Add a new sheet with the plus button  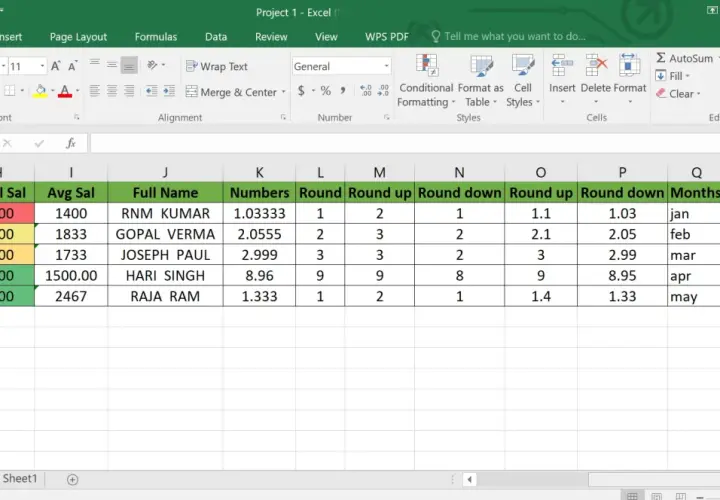[x=72, y=479]
